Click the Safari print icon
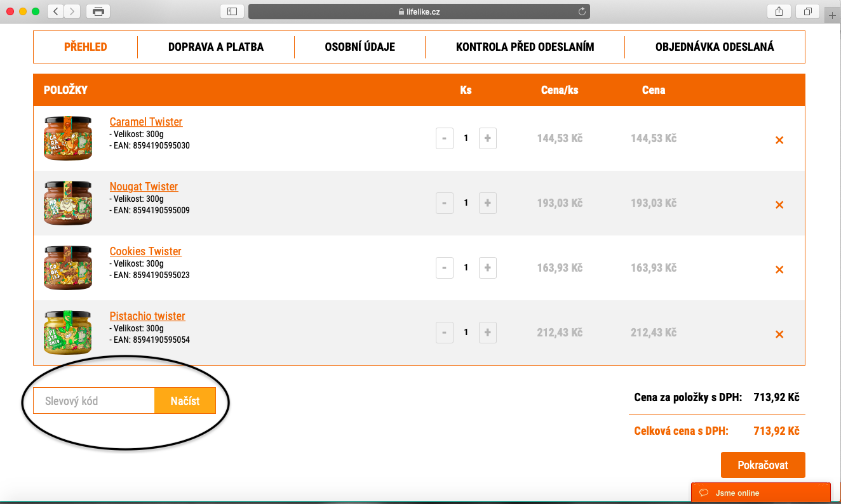The width and height of the screenshot is (841, 504). click(x=98, y=11)
